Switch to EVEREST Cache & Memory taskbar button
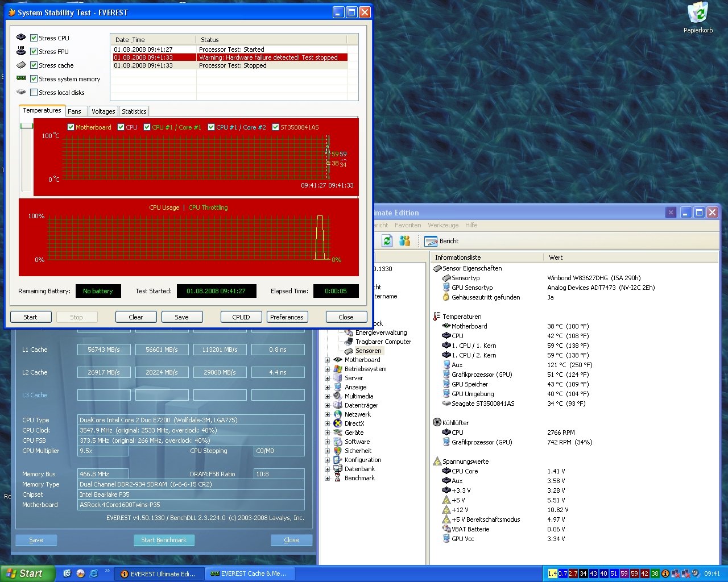The height and width of the screenshot is (582, 728). click(249, 573)
